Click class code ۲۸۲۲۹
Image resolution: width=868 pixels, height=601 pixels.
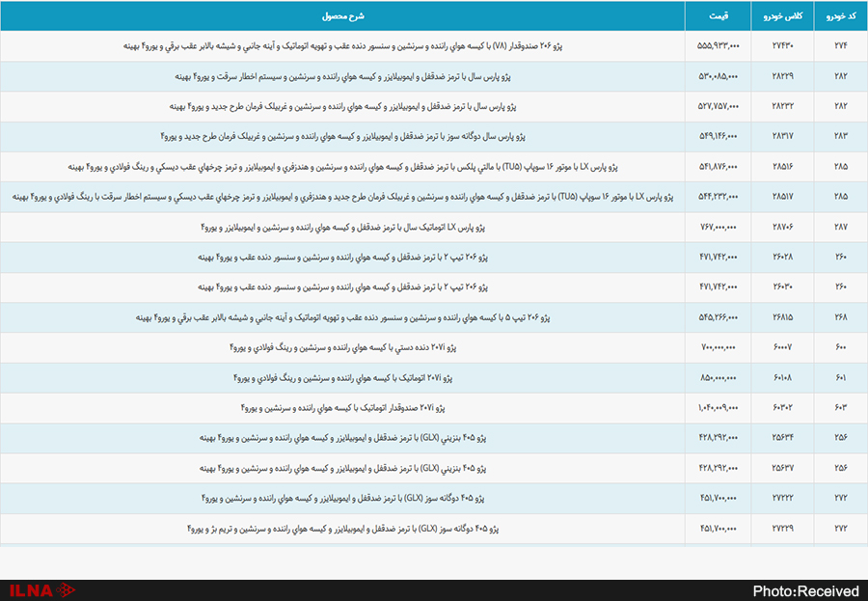[x=783, y=76]
